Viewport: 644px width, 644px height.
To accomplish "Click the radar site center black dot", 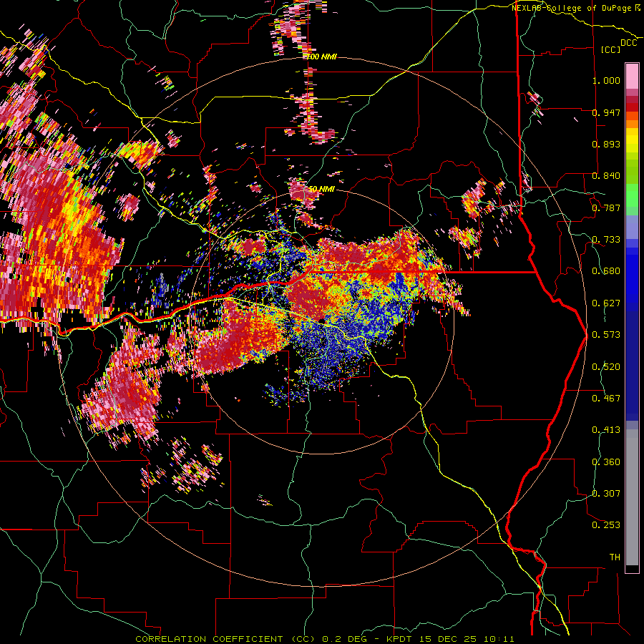I will [321, 321].
